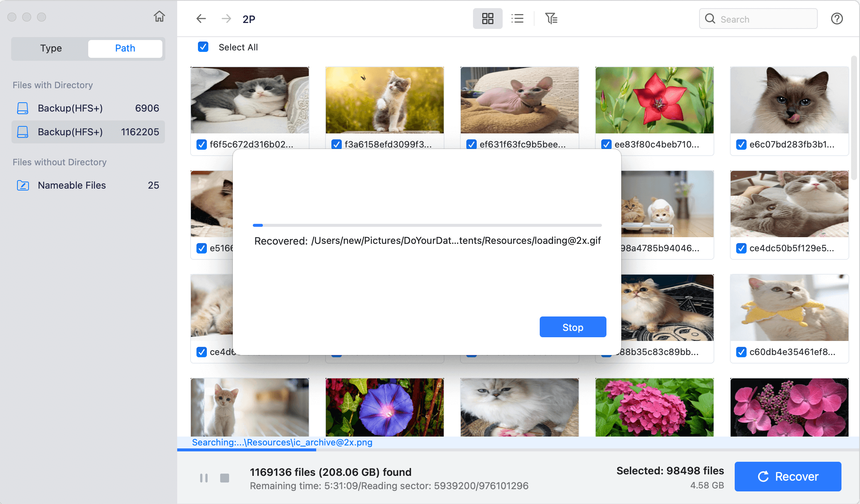Viewport: 860px width, 504px height.
Task: Open the red flower thumbnail
Action: point(654,100)
